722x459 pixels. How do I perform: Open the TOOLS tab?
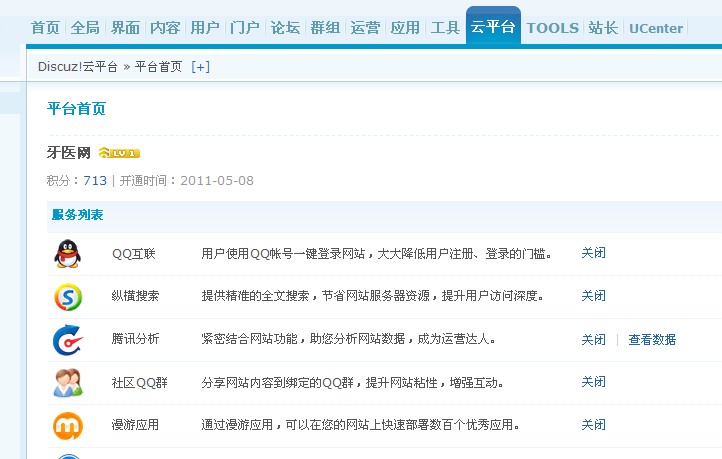pyautogui.click(x=553, y=28)
